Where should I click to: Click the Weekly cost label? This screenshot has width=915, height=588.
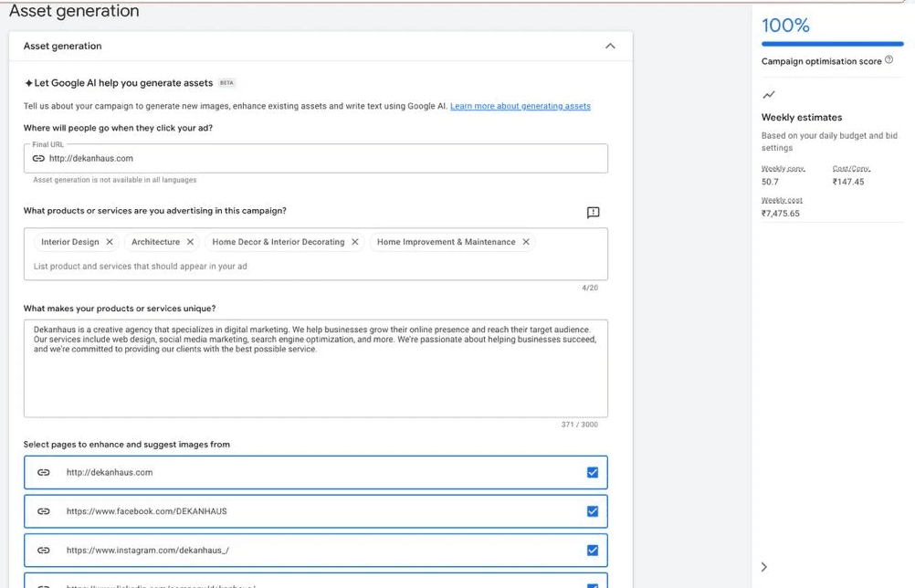point(782,200)
